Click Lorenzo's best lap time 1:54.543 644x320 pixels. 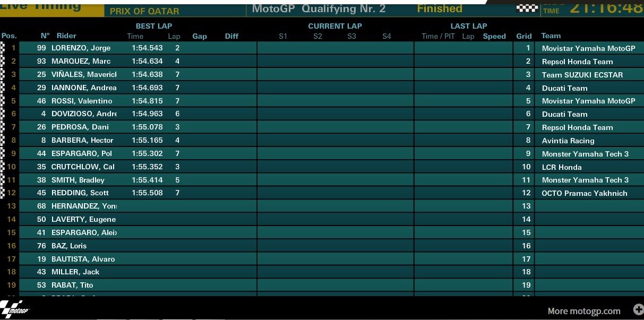tap(147, 48)
